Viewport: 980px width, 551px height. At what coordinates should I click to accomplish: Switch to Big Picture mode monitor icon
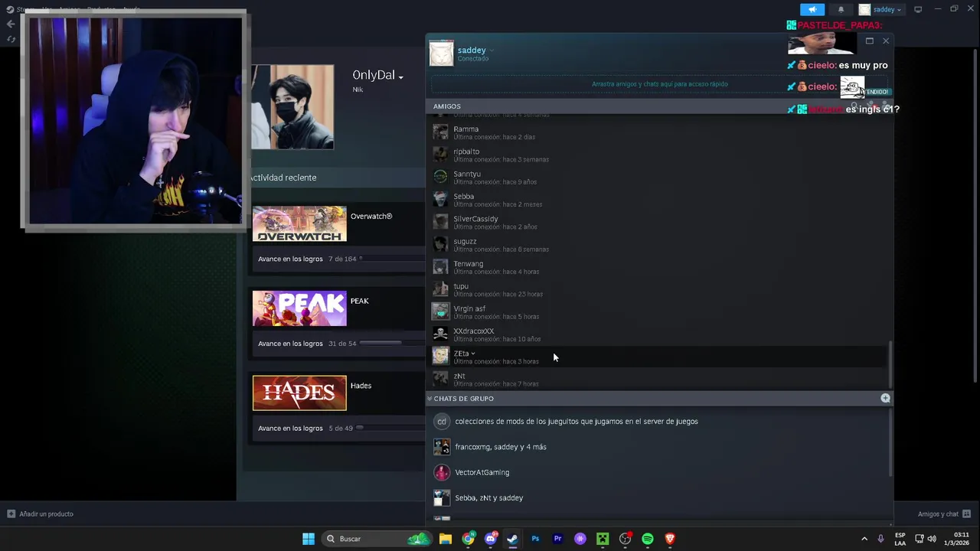pos(918,9)
